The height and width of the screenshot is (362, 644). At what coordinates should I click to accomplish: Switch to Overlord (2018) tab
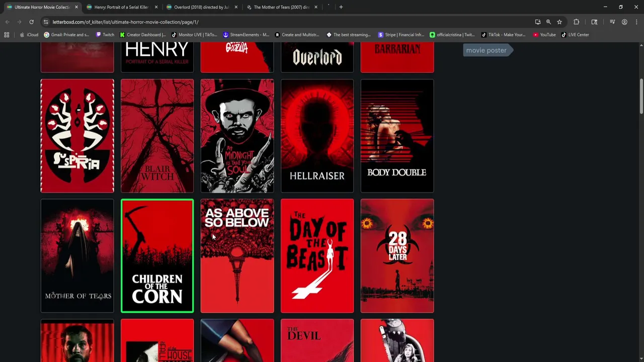click(201, 7)
